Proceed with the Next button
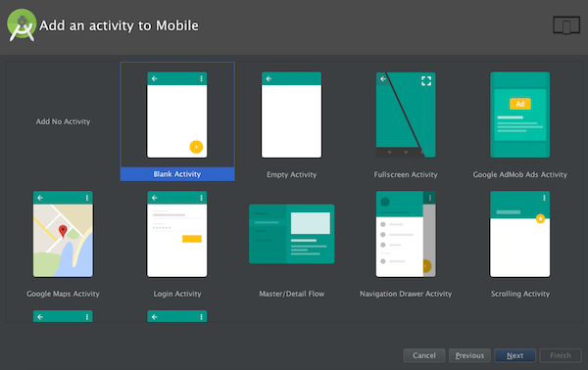Image resolution: width=588 pixels, height=370 pixels. tap(514, 355)
